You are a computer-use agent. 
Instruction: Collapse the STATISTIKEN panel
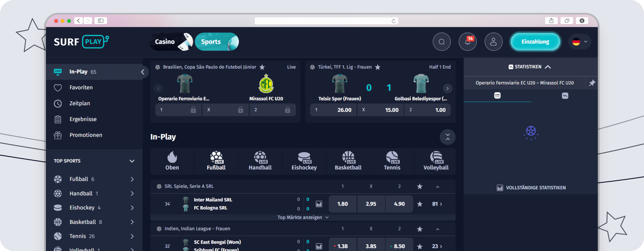[548, 67]
